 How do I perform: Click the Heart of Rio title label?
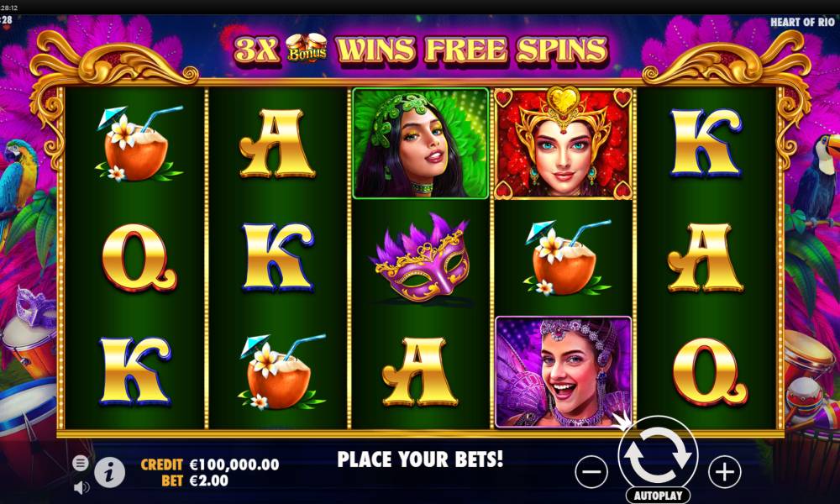[x=802, y=22]
